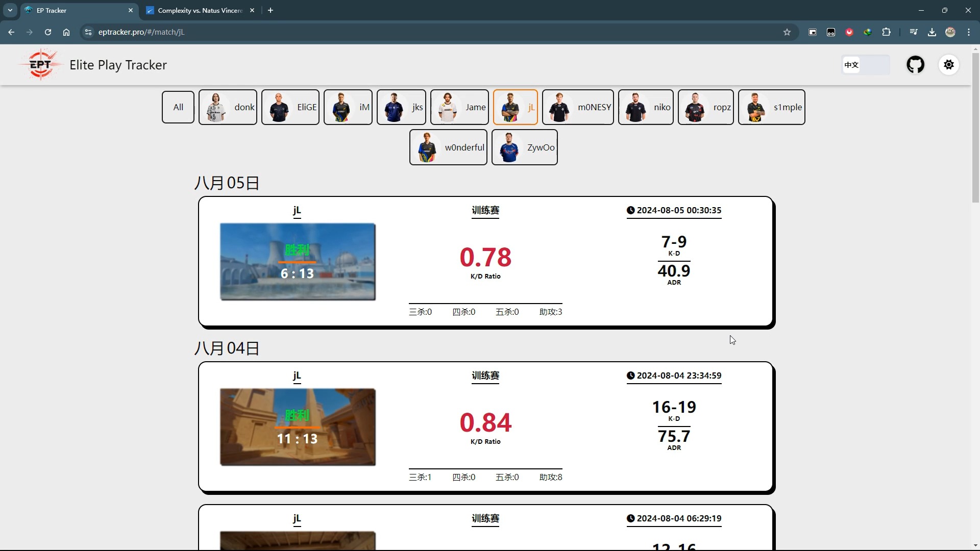Image resolution: width=980 pixels, height=551 pixels.
Task: Click the 训练赛 label in first card
Action: point(485,210)
